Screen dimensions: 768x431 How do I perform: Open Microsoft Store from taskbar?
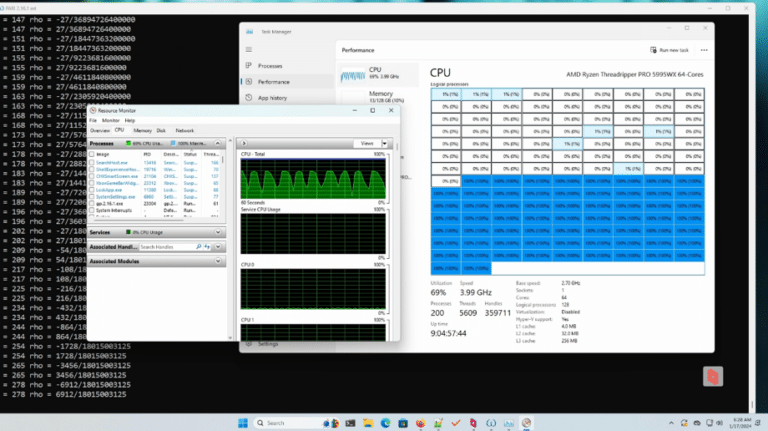tap(403, 423)
